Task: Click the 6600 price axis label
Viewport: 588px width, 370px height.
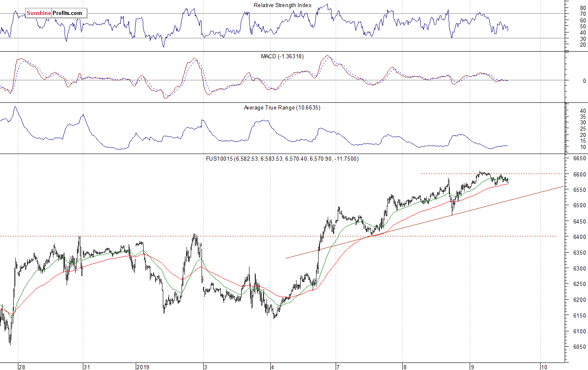Action: [579, 174]
